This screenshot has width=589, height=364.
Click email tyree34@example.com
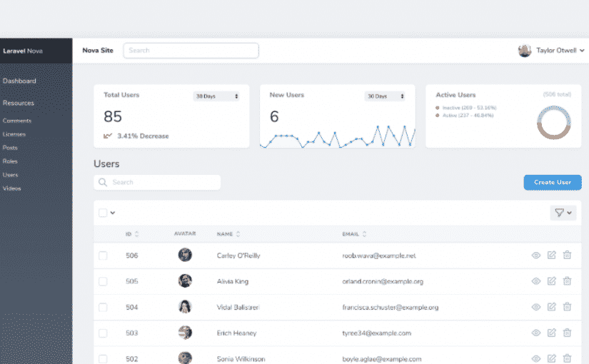point(376,333)
